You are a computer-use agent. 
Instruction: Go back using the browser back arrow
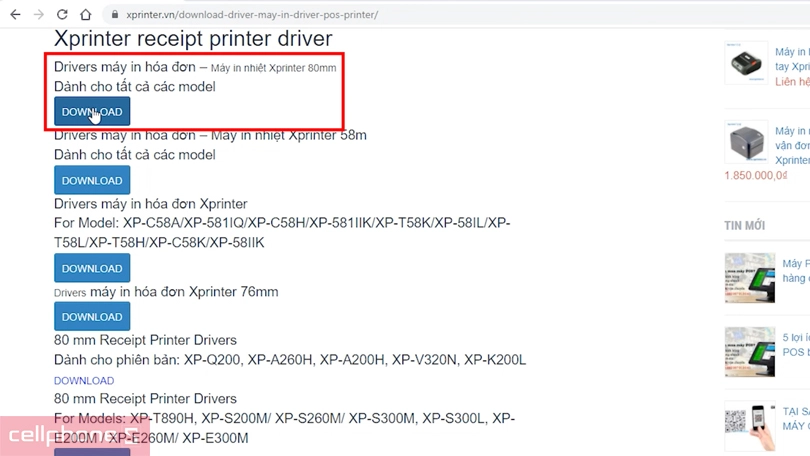(x=15, y=14)
